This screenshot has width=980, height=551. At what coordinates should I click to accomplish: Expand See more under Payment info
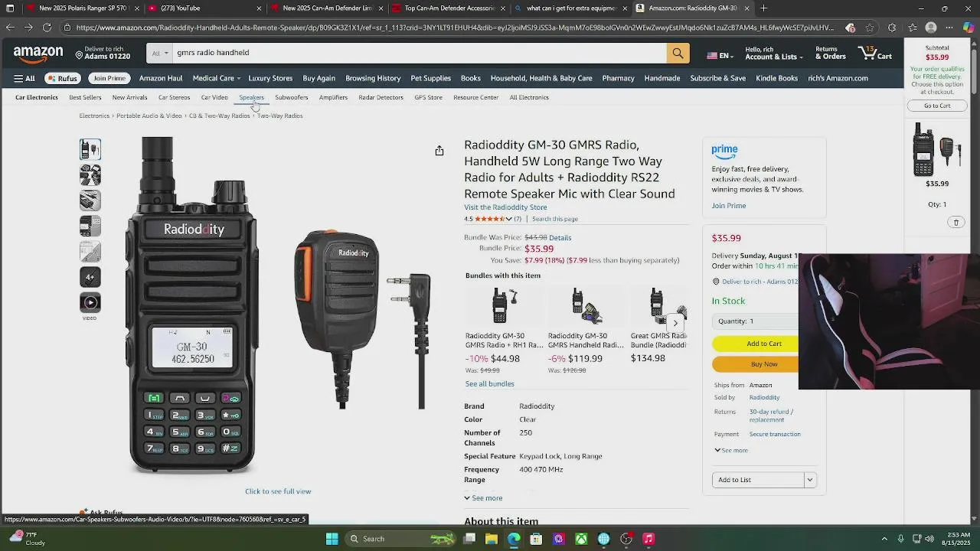pos(731,450)
